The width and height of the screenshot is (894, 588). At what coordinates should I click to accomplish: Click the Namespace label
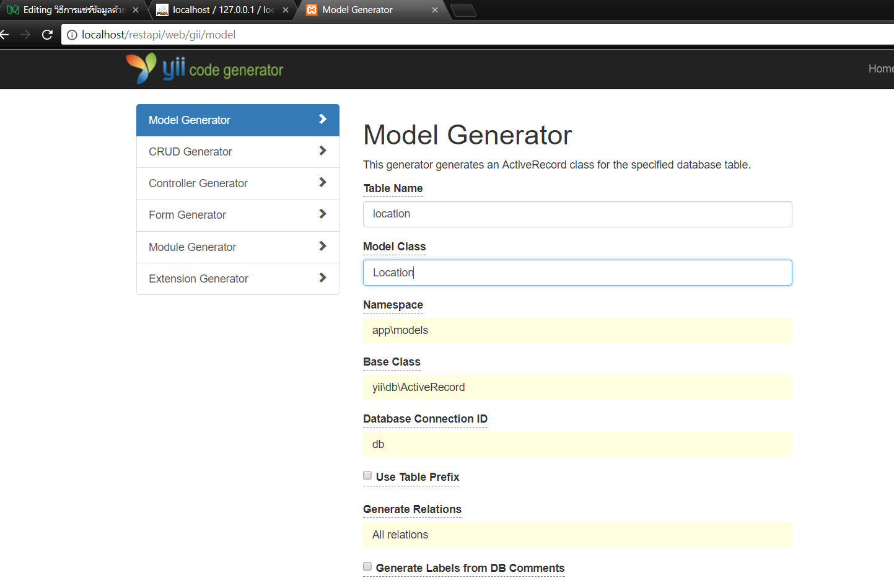coord(393,305)
